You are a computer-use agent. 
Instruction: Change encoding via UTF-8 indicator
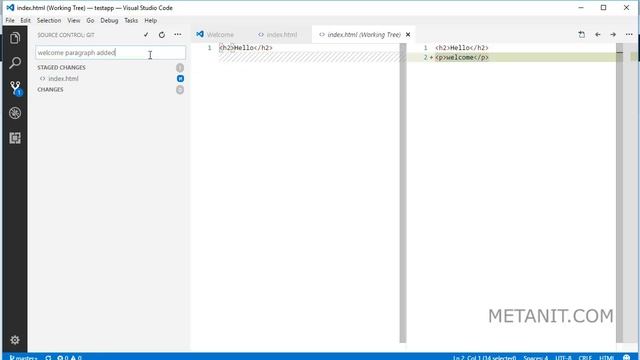(563, 358)
